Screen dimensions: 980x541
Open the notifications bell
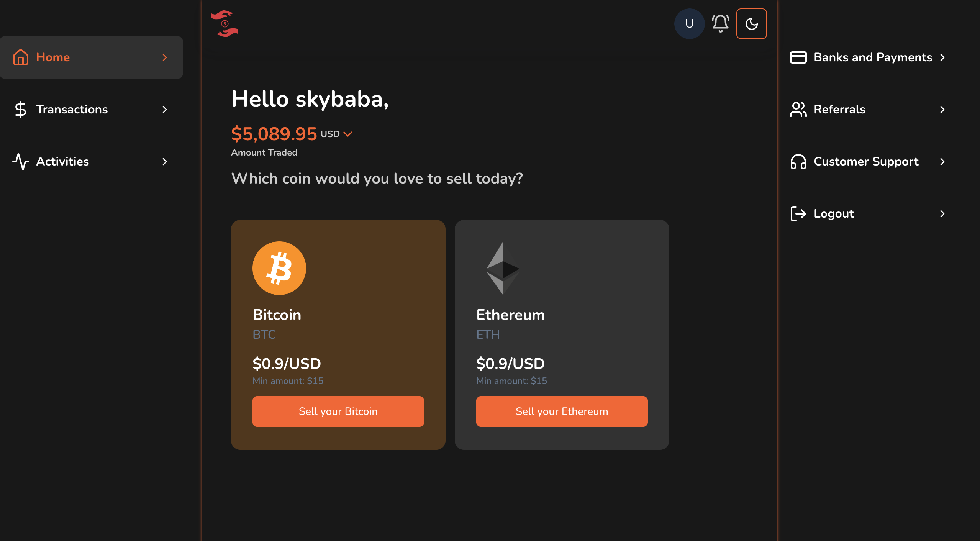tap(720, 24)
